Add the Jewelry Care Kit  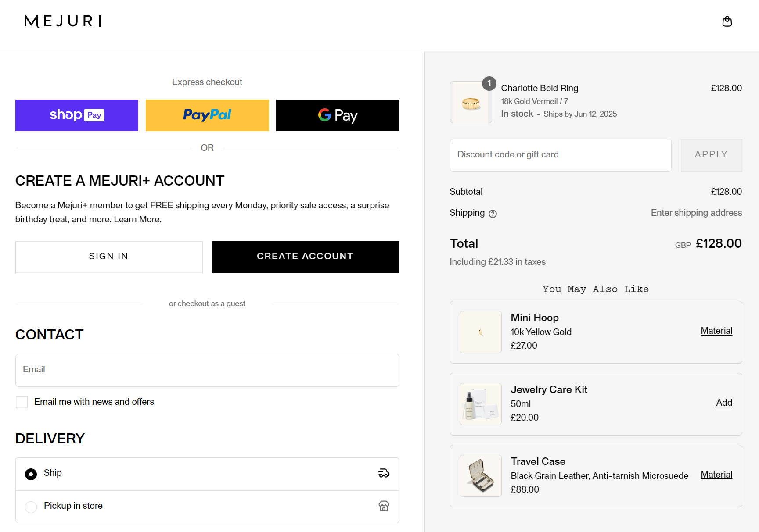pos(724,403)
